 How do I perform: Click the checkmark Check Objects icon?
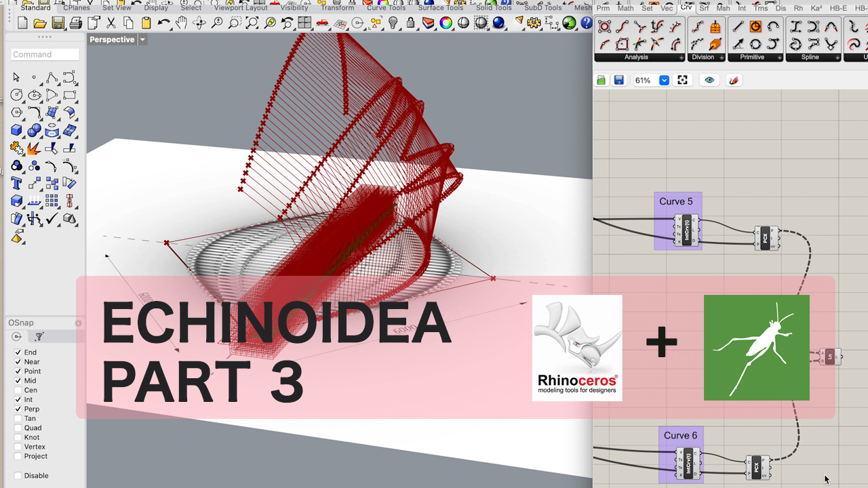click(x=52, y=218)
